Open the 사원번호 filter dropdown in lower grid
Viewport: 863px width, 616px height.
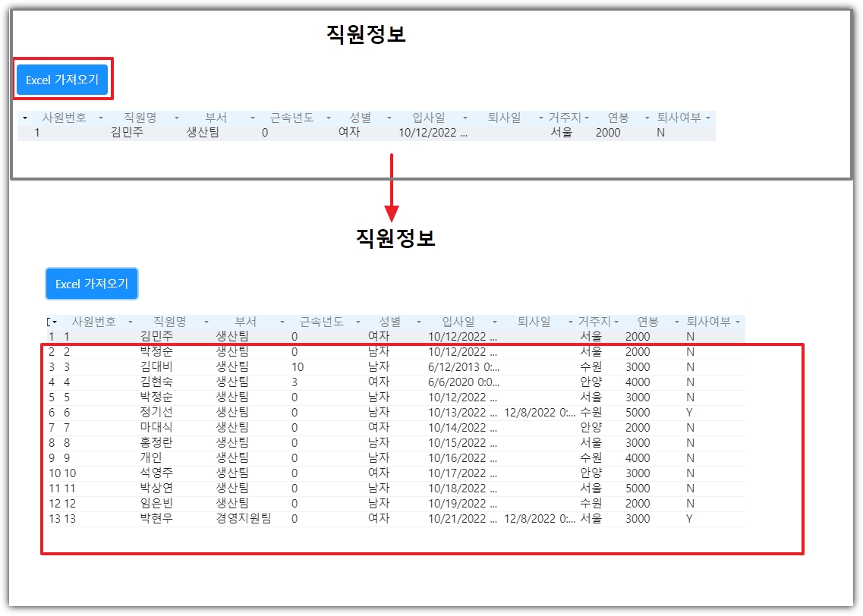click(131, 322)
